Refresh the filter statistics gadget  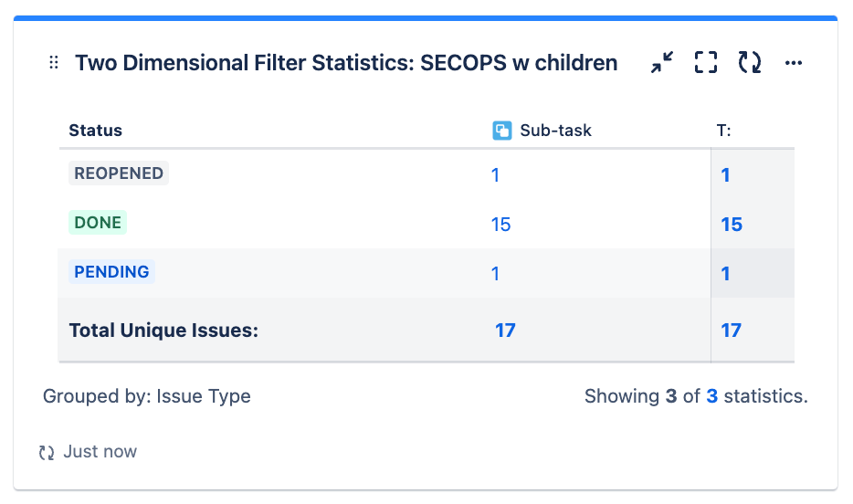pos(750,63)
